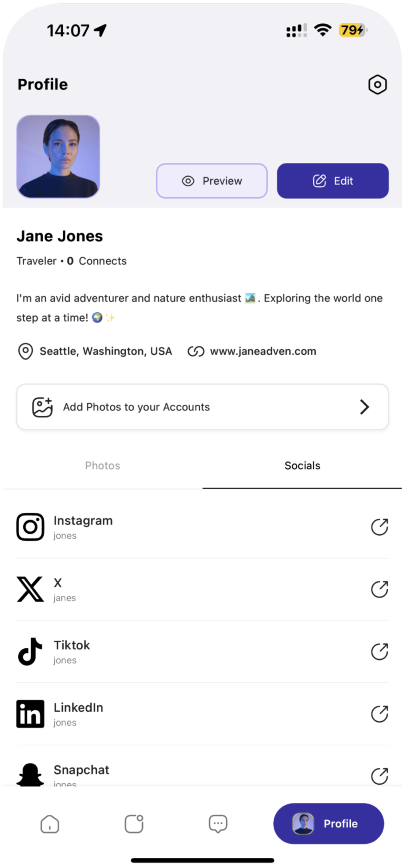402x868 pixels.
Task: Open the Instagram external link arrow
Action: (x=379, y=527)
